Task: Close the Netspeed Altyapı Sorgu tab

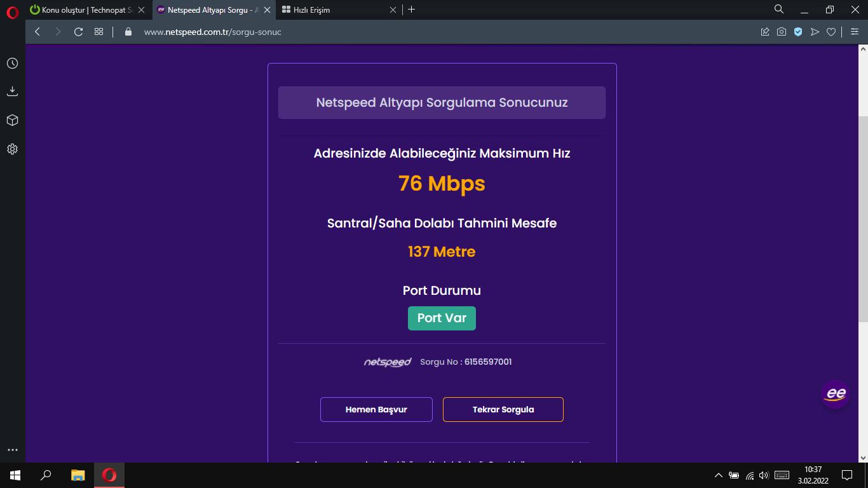Action: click(x=267, y=10)
